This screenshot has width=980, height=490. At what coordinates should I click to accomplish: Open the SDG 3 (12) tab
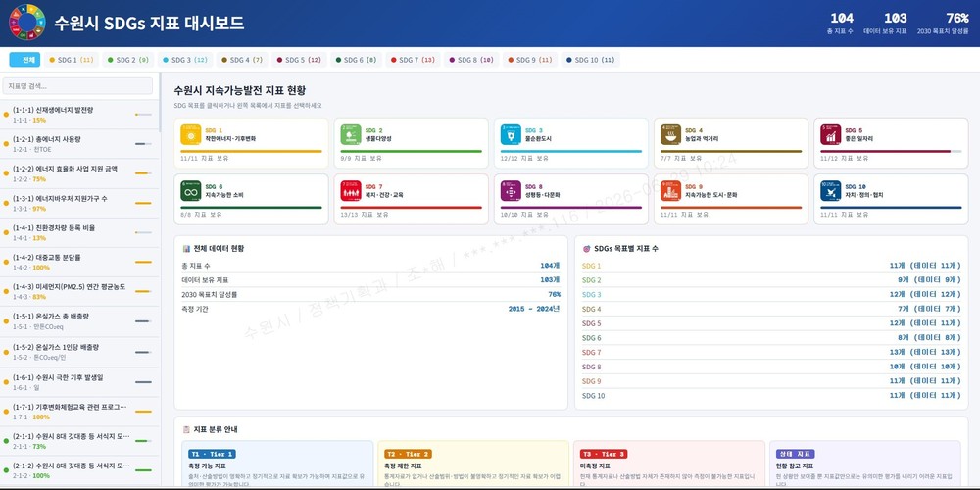[184, 60]
